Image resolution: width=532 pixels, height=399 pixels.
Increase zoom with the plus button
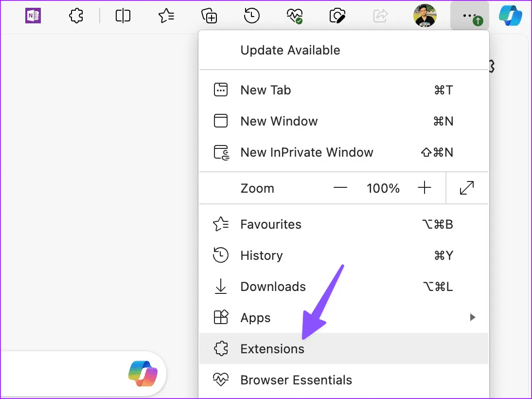pyautogui.click(x=425, y=188)
